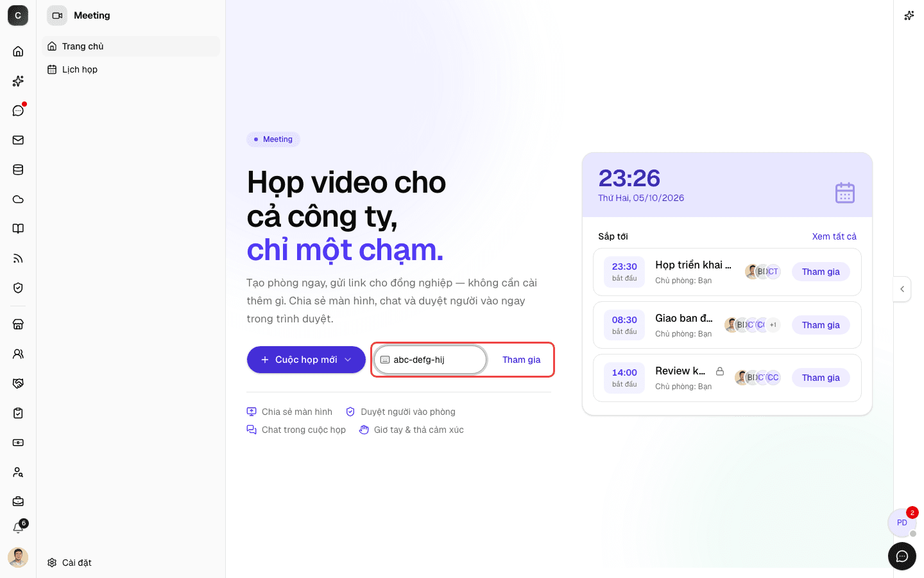Screen dimensions: 924x578
Task: Click the C workspace logo at top left
Action: tap(18, 15)
